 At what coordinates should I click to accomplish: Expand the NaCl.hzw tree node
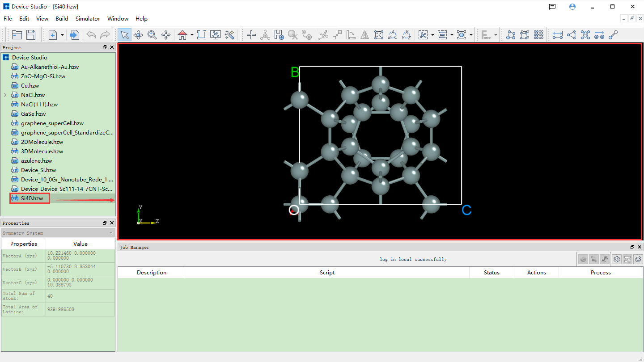(5, 95)
